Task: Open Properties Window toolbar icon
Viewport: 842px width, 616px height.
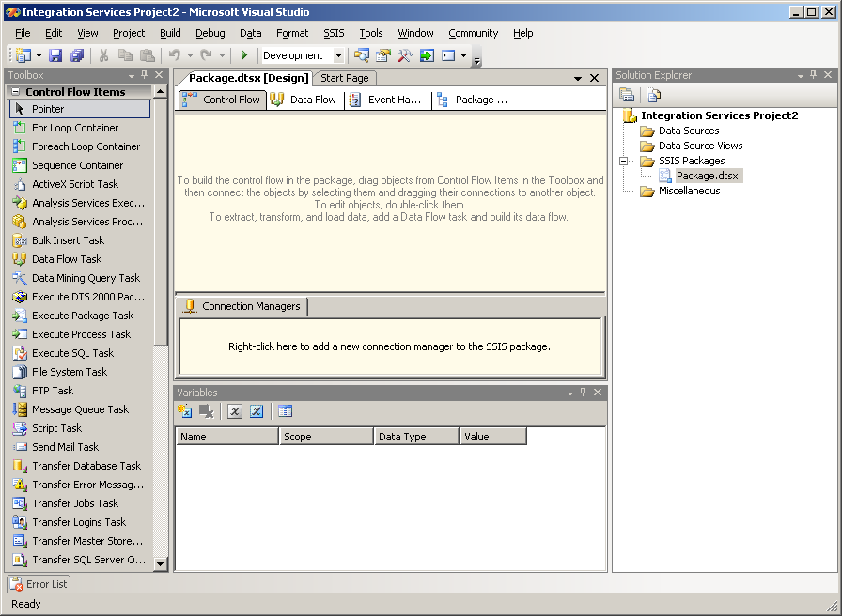Action: (382, 55)
